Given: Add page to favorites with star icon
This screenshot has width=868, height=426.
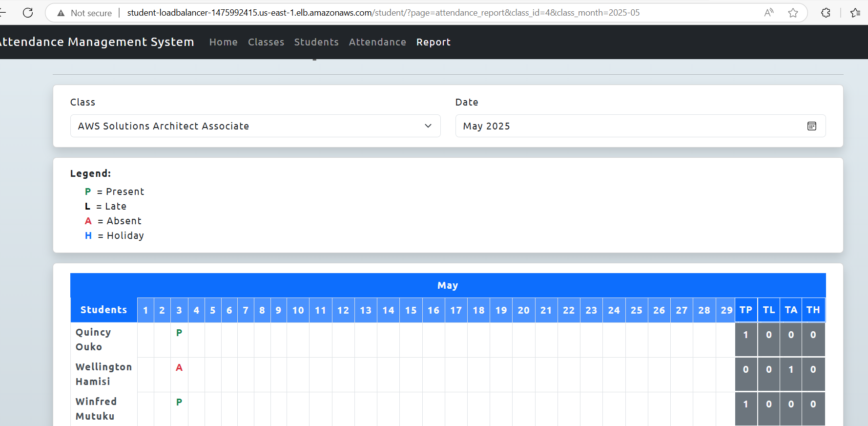Looking at the screenshot, I should (793, 13).
